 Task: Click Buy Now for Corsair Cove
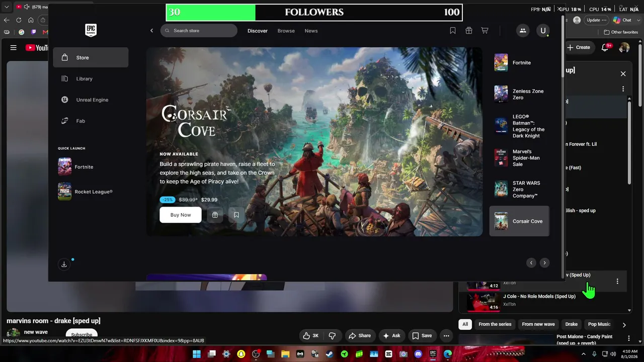point(181,215)
